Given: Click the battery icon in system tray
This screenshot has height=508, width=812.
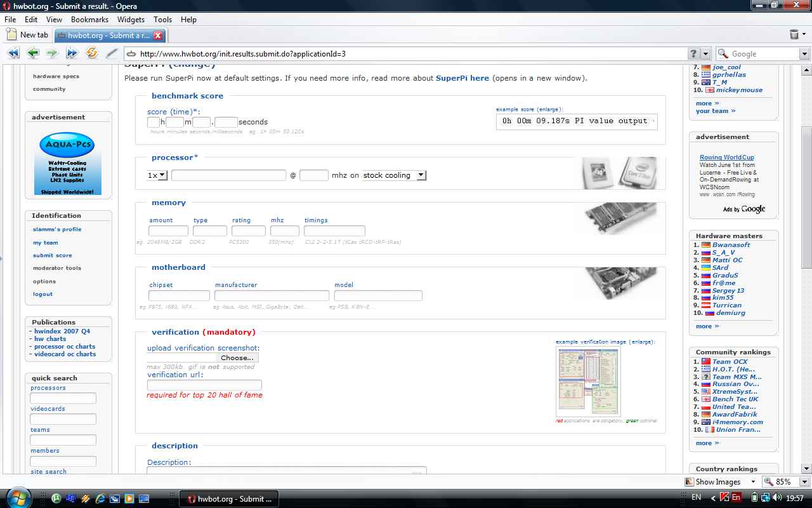Looking at the screenshot, I should [755, 498].
